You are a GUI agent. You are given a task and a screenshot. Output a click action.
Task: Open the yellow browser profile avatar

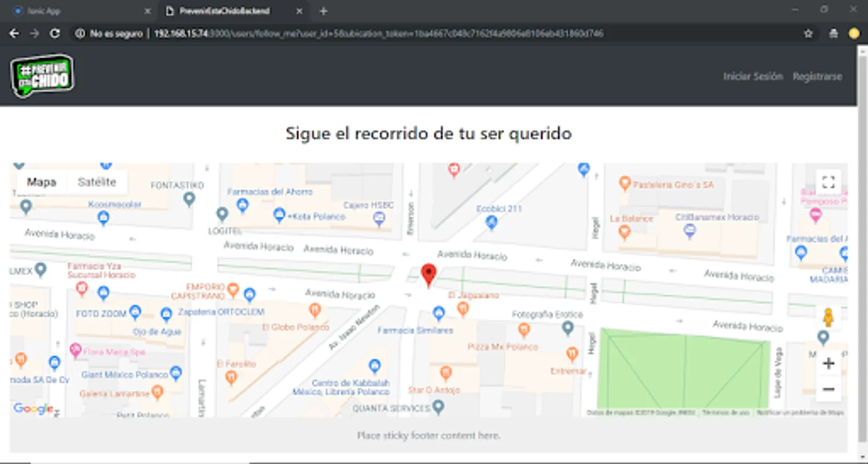854,34
